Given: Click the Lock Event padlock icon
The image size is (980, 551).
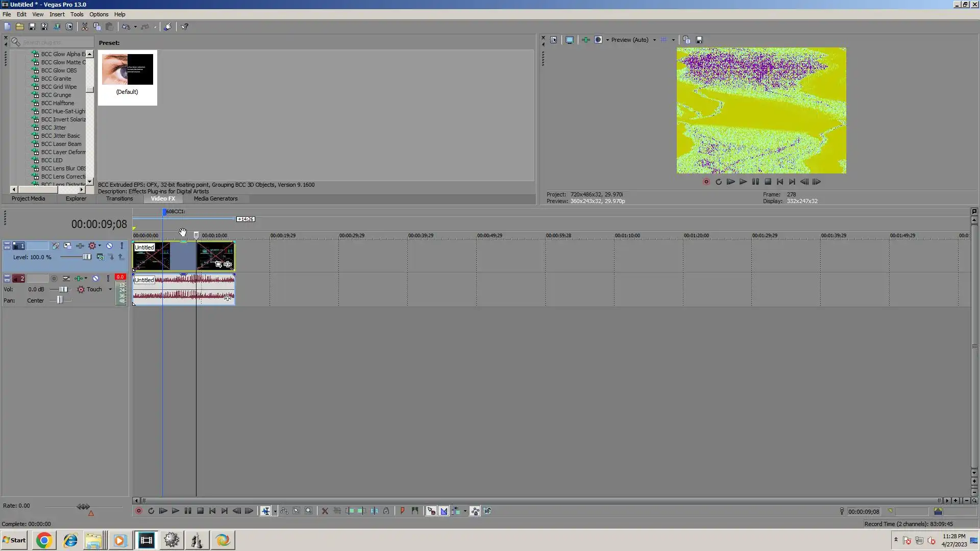Looking at the screenshot, I should (x=386, y=511).
